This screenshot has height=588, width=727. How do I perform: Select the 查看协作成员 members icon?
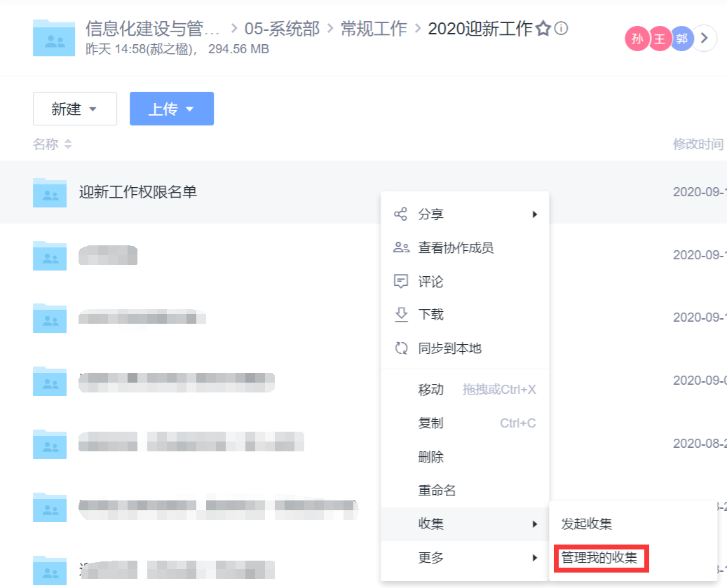(401, 247)
